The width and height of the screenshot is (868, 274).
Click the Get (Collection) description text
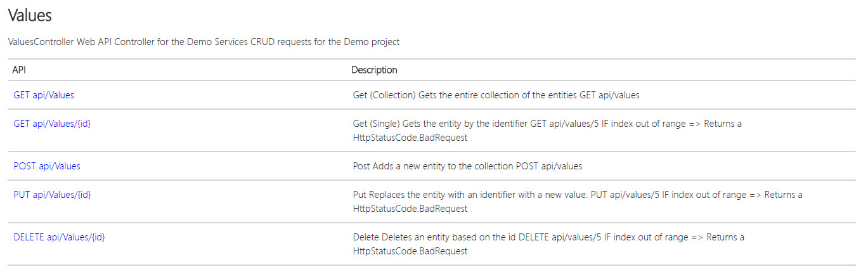coord(496,95)
